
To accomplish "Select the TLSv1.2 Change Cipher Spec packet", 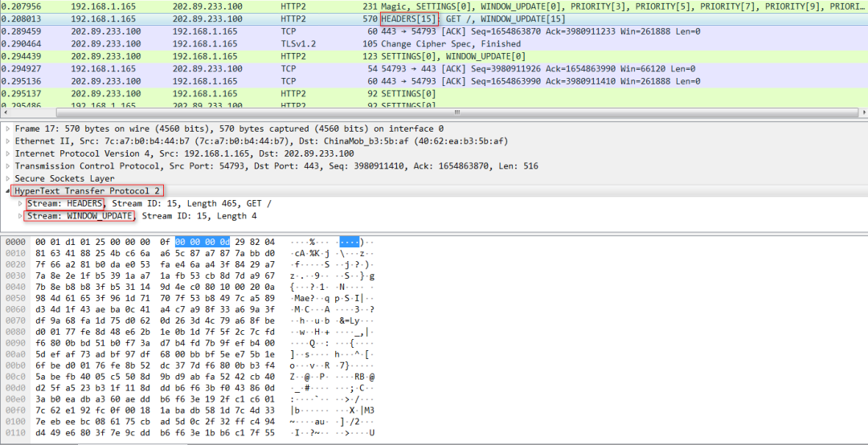I will 434,43.
